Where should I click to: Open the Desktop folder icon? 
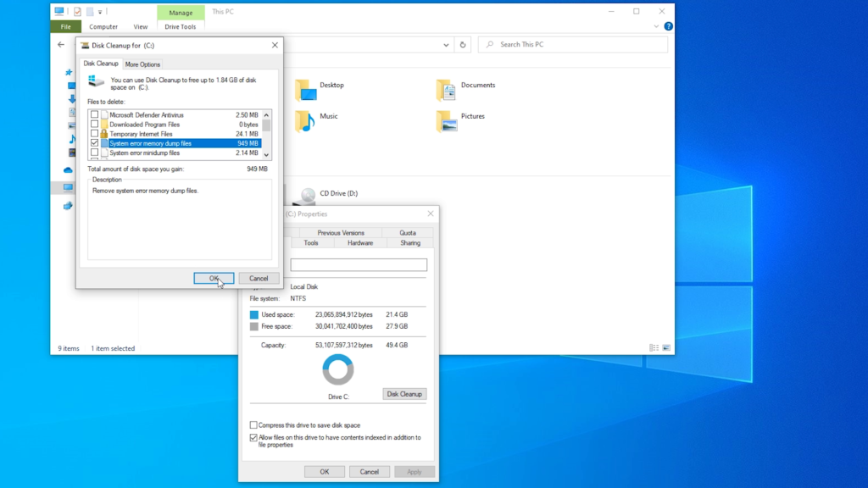click(x=305, y=90)
